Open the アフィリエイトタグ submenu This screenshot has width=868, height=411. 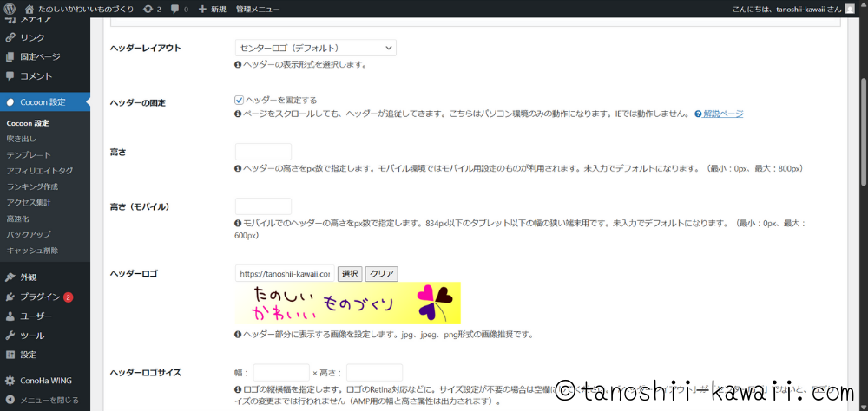(x=39, y=171)
